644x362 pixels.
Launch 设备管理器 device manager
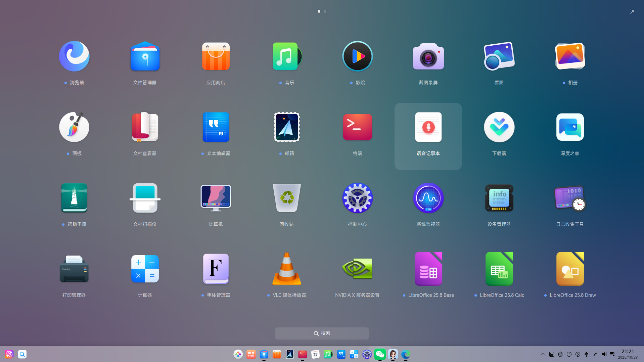(499, 198)
